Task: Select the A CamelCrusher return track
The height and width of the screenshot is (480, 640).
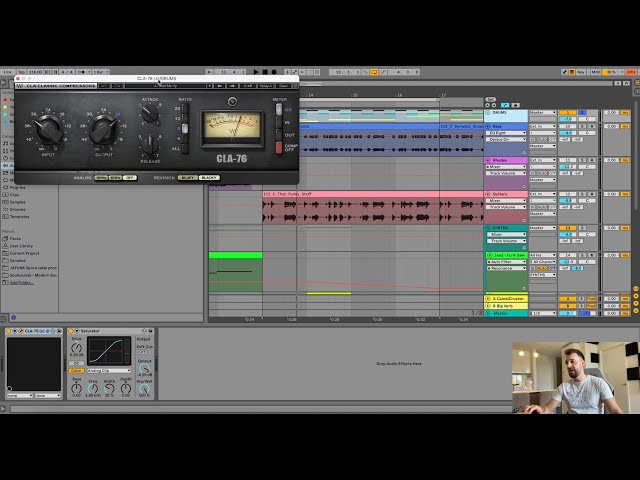Action: pyautogui.click(x=506, y=299)
